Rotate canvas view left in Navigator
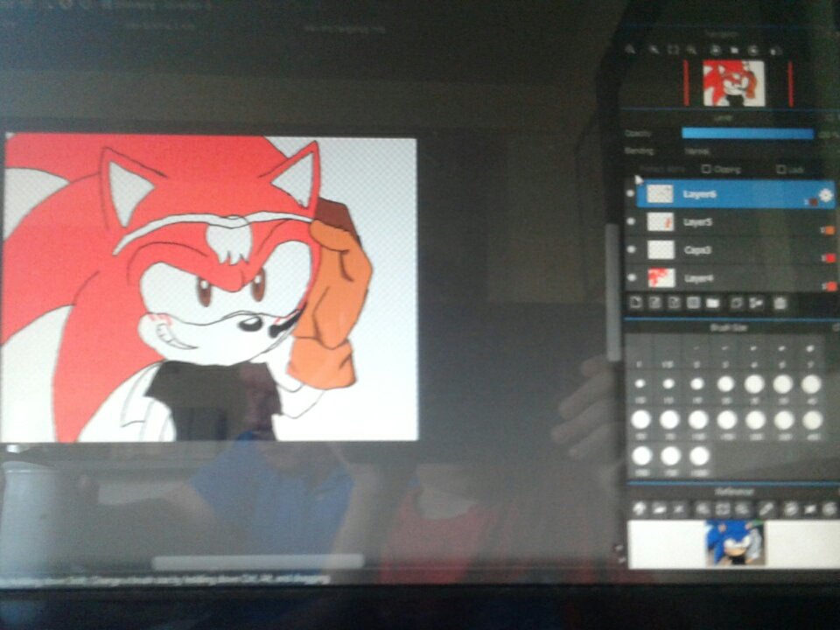This screenshot has height=630, width=840. 715,51
